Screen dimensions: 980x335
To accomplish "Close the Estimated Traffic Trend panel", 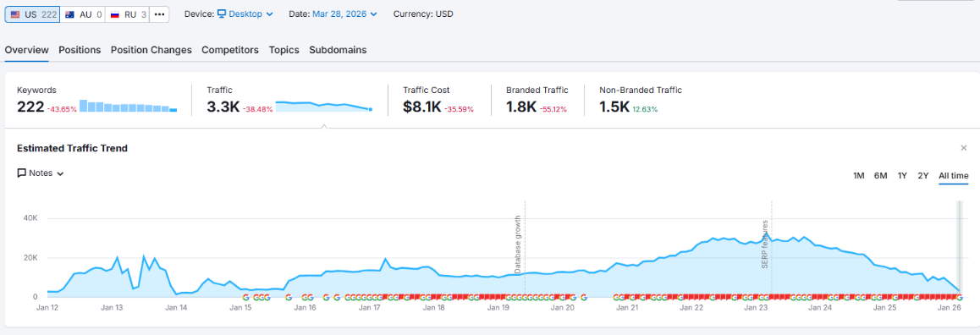I will coord(964,147).
